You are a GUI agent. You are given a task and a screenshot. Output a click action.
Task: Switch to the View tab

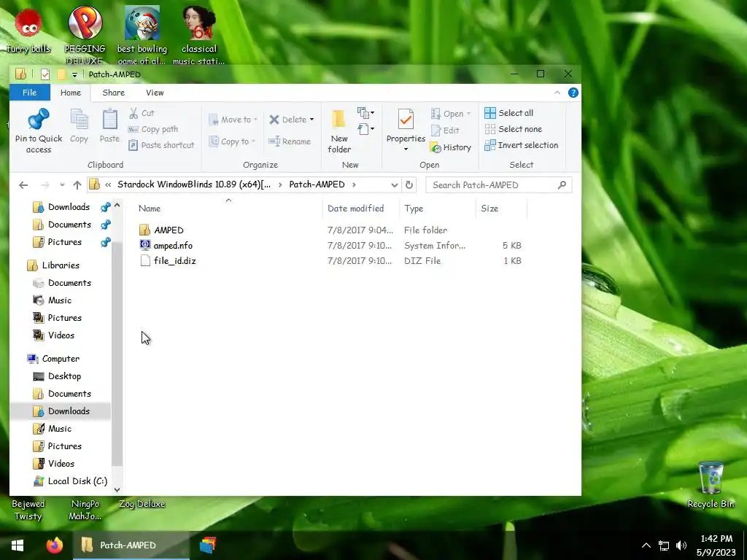click(x=155, y=93)
